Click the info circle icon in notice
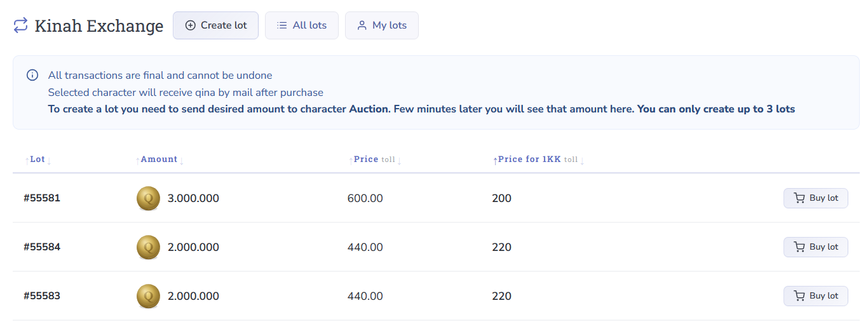Viewport: 868px width, 324px height. (32, 76)
